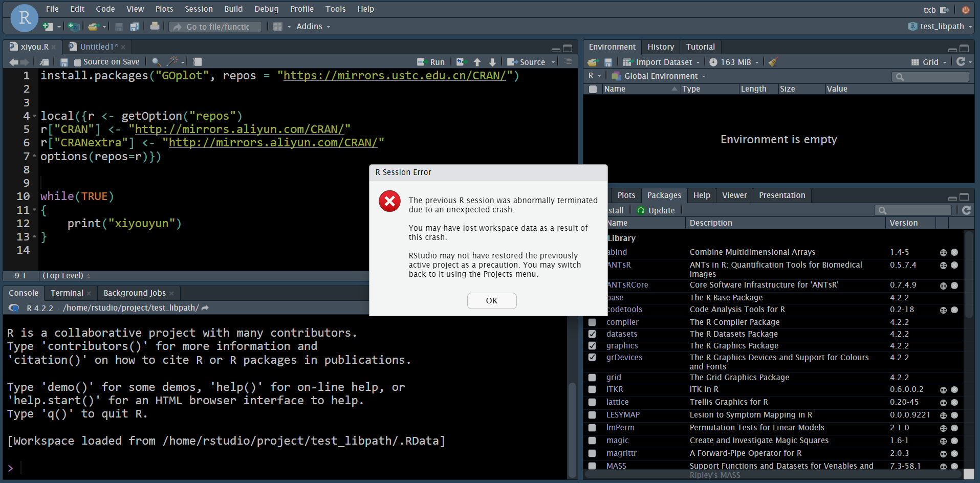Click the magic wand code tools icon
This screenshot has width=980, height=483.
[172, 62]
